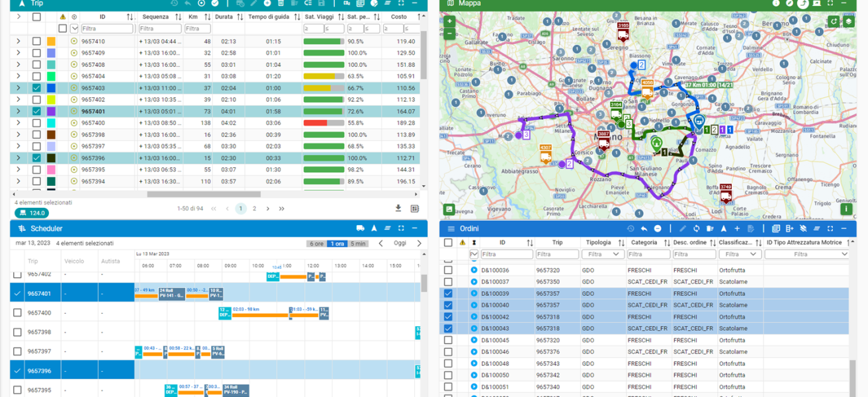Go to page 2 of trips

[255, 208]
